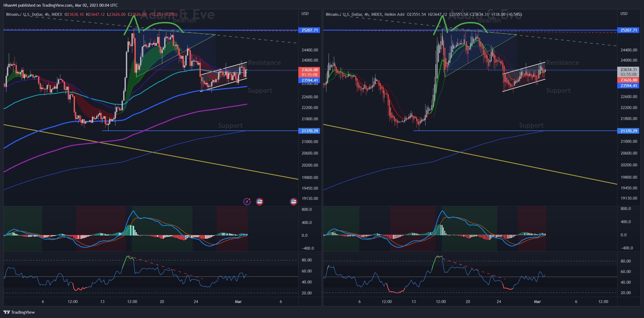This screenshot has width=644, height=318.
Task: Select the Resistance text on the Heikin Ashi chart
Action: (563, 62)
